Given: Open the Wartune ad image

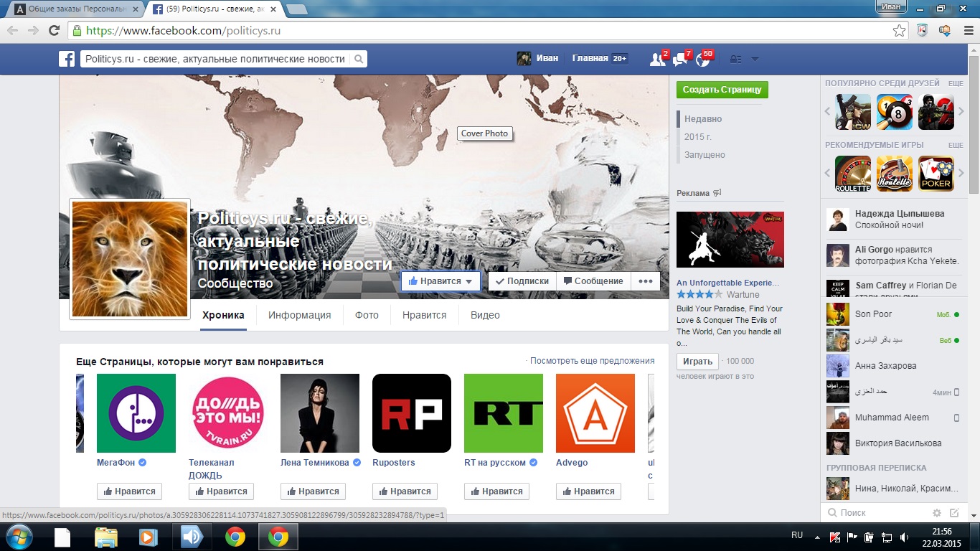Looking at the screenshot, I should (730, 240).
